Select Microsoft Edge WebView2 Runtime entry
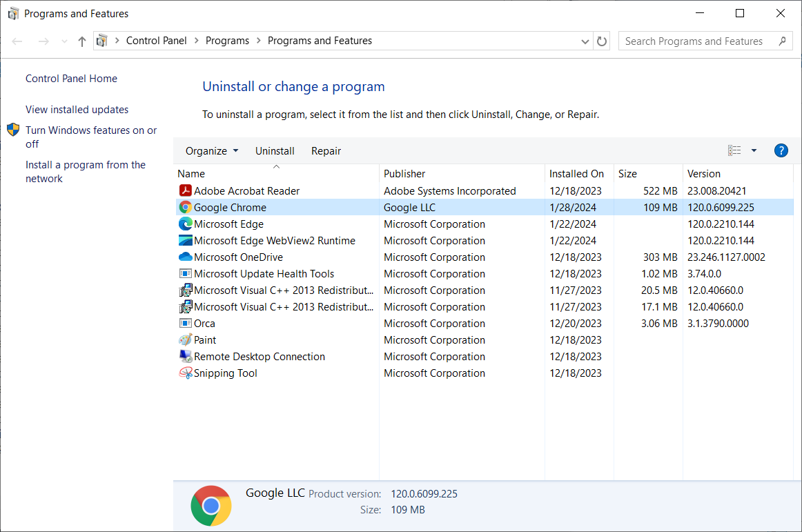 click(484, 240)
